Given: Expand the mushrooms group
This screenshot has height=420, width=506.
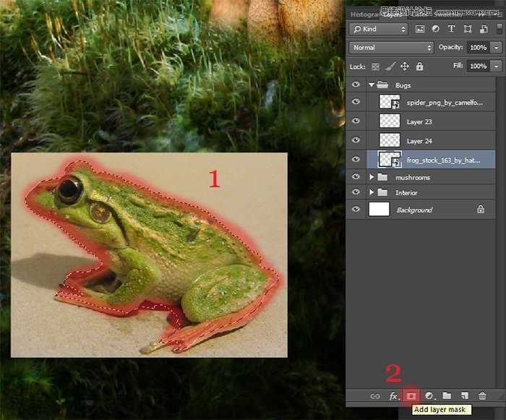Looking at the screenshot, I should coord(372,177).
